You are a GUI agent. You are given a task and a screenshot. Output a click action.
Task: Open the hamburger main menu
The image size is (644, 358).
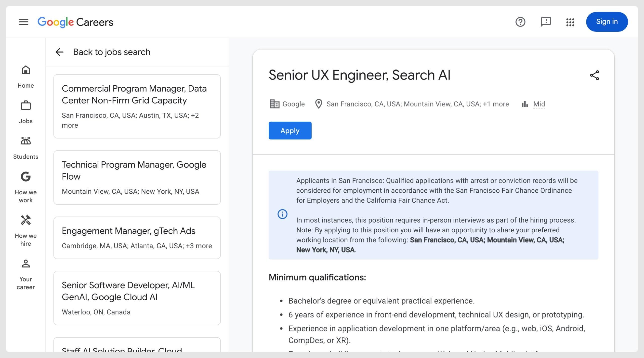24,22
